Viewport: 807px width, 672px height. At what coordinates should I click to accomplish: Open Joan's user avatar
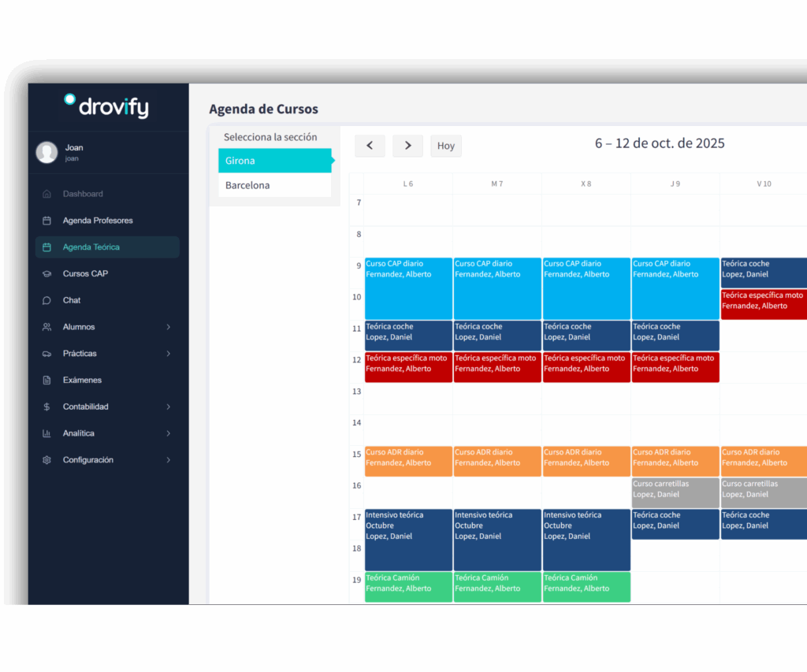46,152
